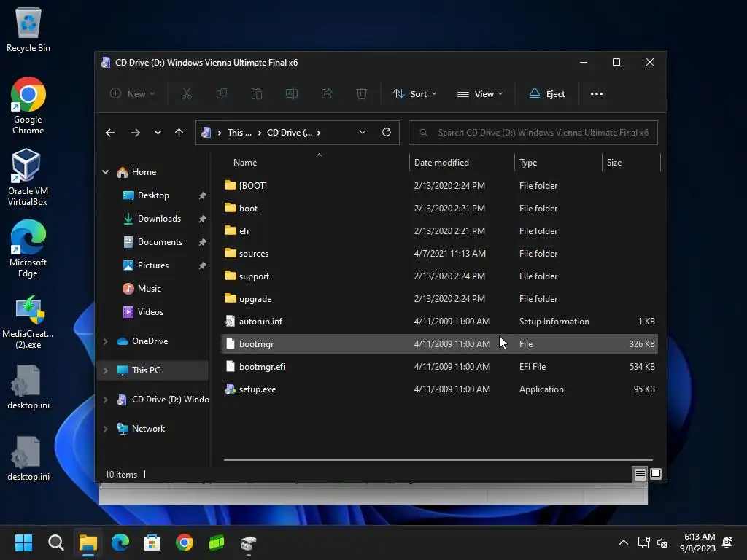Switch to details view in status bar
Viewport: 747px width, 560px height.
(640, 474)
